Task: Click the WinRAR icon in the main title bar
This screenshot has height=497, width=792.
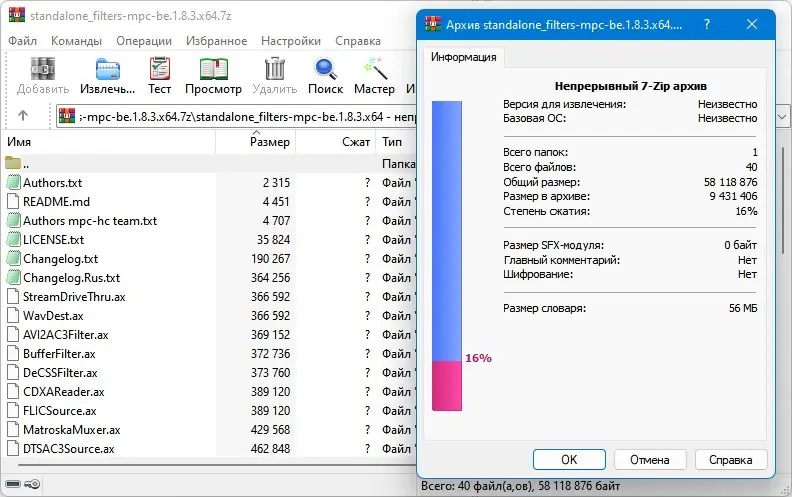Action: coord(17,15)
